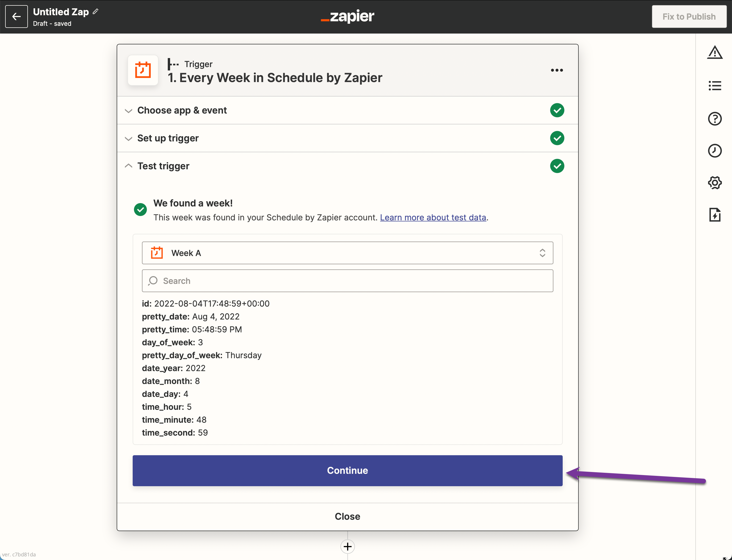Open the Week A sample dropdown
Viewport: 732px width, 560px height.
[x=347, y=253]
